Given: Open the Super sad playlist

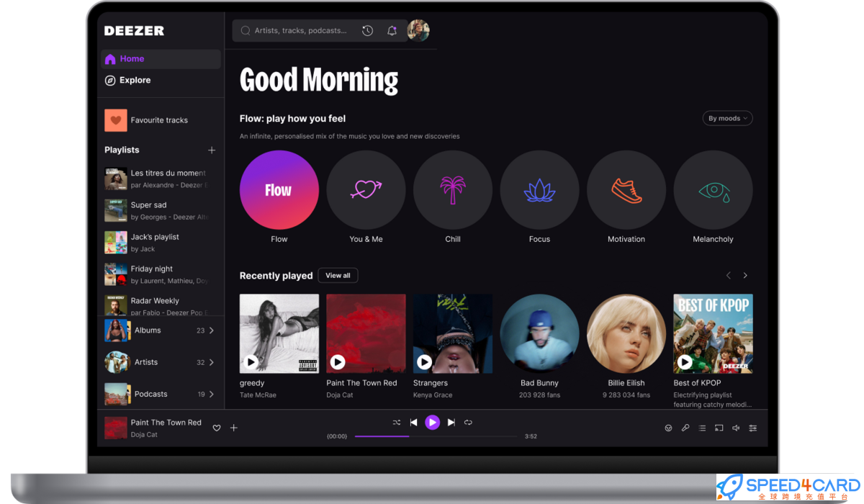Looking at the screenshot, I should pos(156,211).
